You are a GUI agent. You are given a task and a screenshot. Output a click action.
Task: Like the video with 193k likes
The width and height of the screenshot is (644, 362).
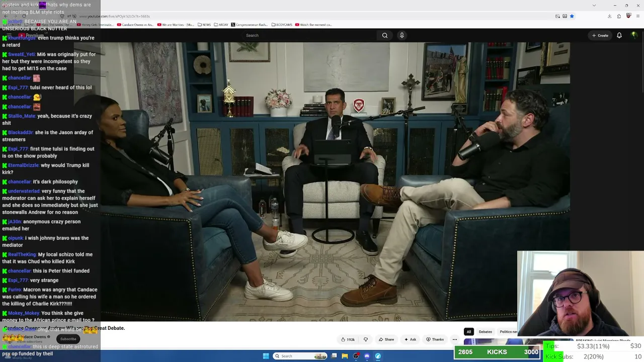point(348,339)
